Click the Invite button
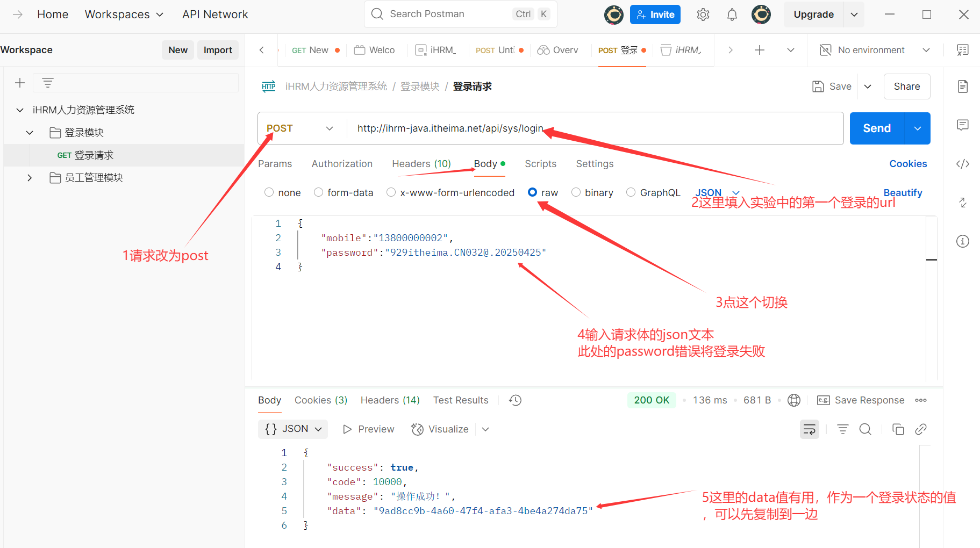980x548 pixels. [x=655, y=15]
